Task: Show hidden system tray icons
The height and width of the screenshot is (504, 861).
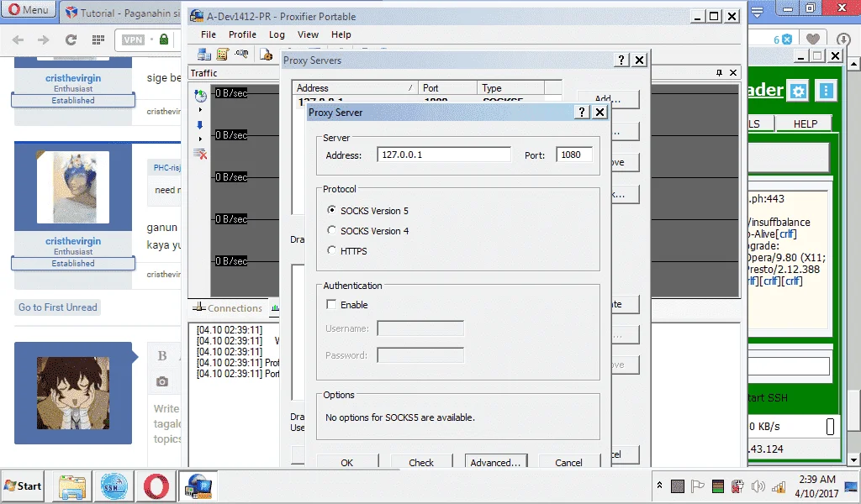Action: click(659, 486)
